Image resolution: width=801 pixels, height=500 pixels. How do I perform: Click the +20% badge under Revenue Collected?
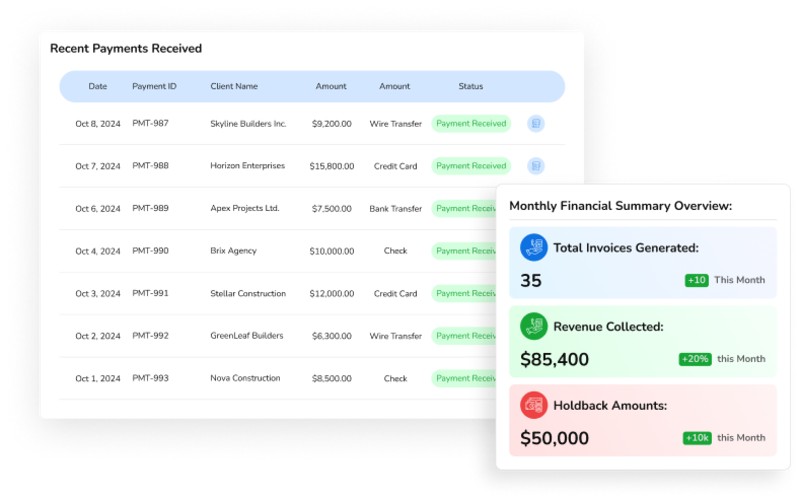pyautogui.click(x=695, y=359)
